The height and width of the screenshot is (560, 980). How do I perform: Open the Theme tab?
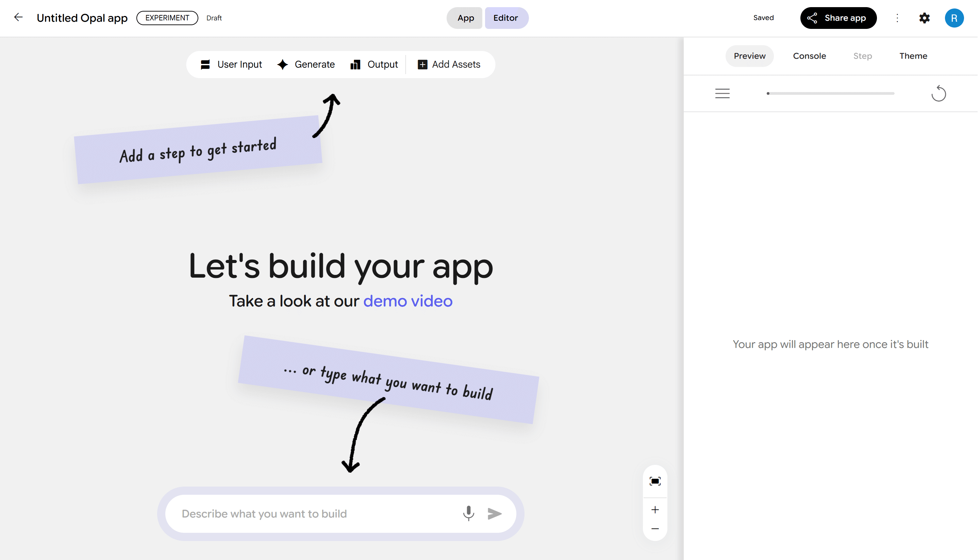pyautogui.click(x=913, y=56)
